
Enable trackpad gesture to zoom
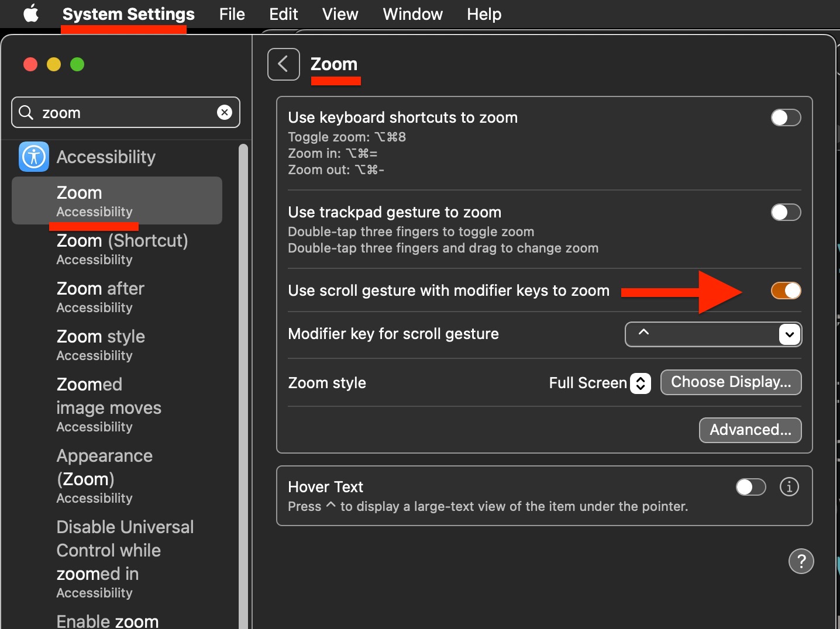(x=786, y=212)
